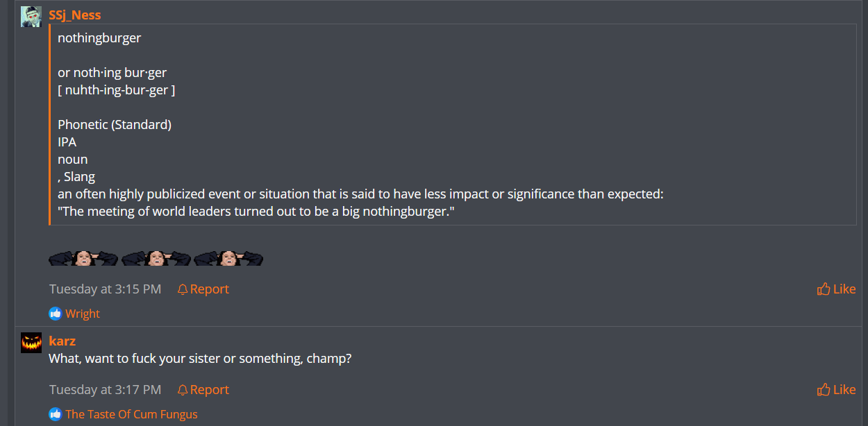Click SSj_Ness's profile avatar

pyautogui.click(x=31, y=17)
